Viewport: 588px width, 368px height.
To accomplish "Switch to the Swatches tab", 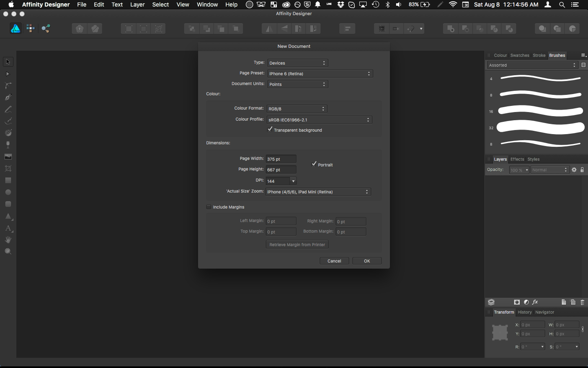I will tap(519, 55).
